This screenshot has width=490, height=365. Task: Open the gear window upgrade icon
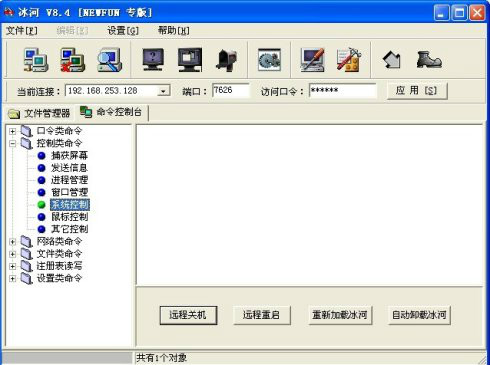269,60
